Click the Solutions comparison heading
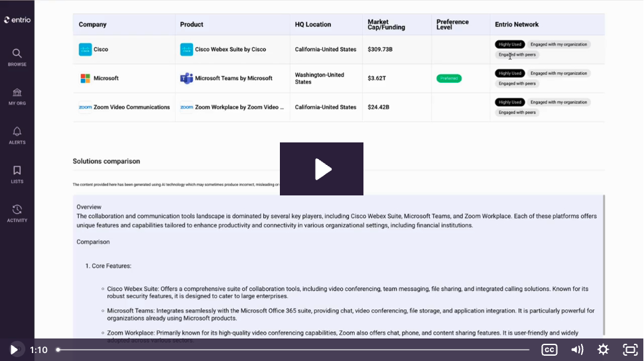 (x=106, y=161)
